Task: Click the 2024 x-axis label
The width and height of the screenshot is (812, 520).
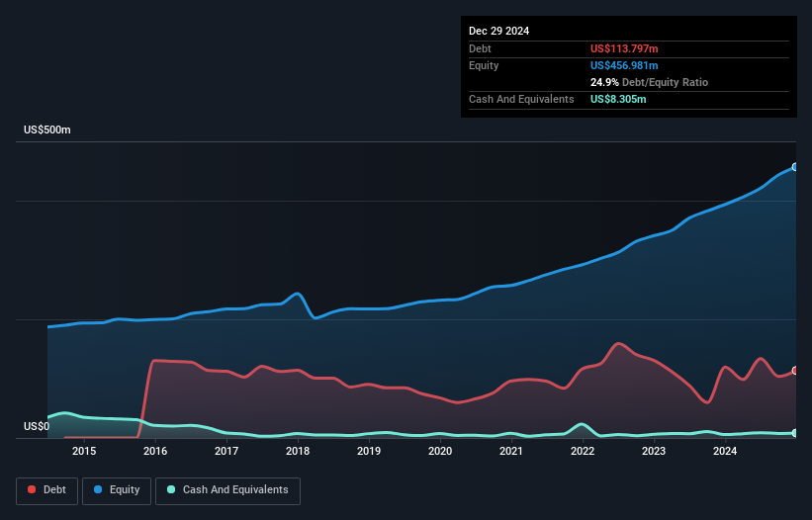Action: coord(725,451)
